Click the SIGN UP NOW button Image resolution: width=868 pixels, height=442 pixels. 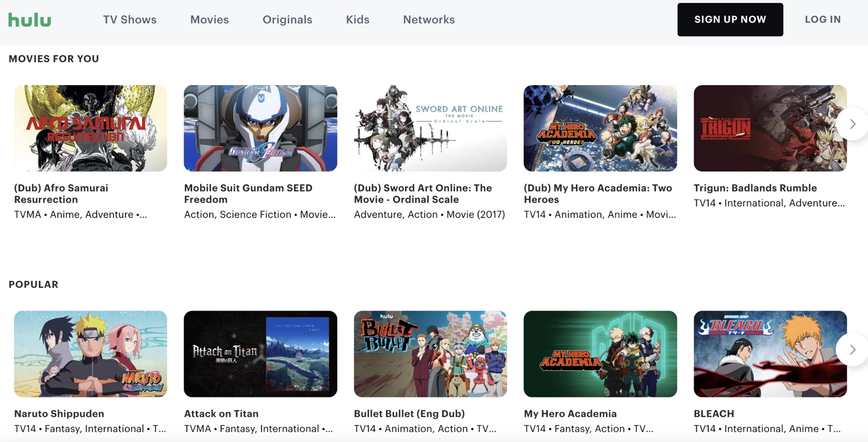(730, 19)
